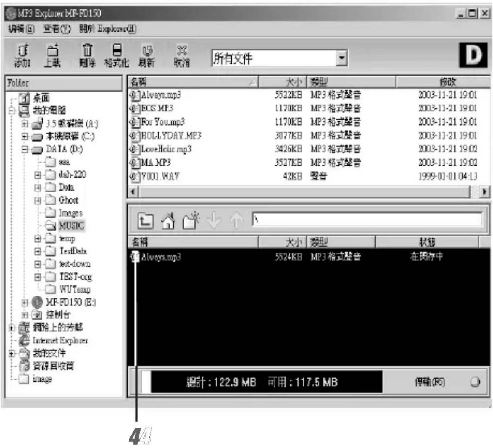The height and width of the screenshot is (448, 493).
Task: Collapse the DATA (D:) drive node
Action: point(25,149)
